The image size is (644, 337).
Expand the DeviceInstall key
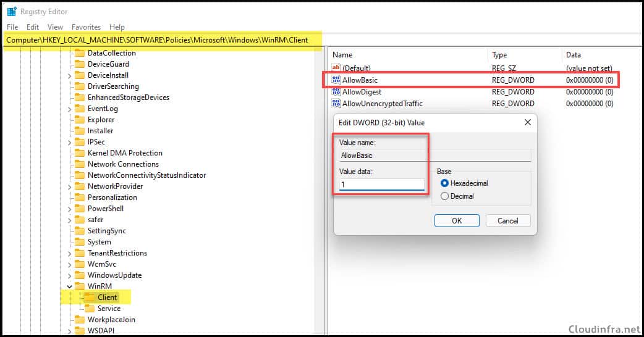[69, 76]
